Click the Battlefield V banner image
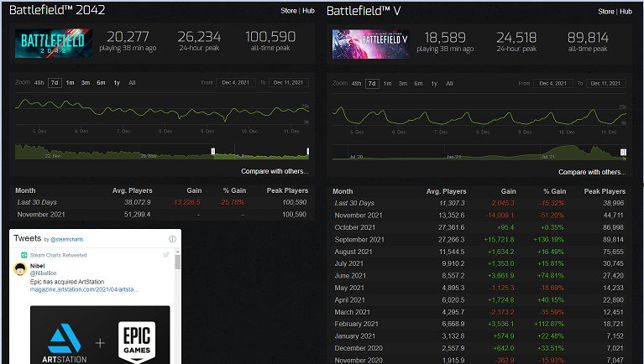This screenshot has width=644, height=364. [x=371, y=44]
